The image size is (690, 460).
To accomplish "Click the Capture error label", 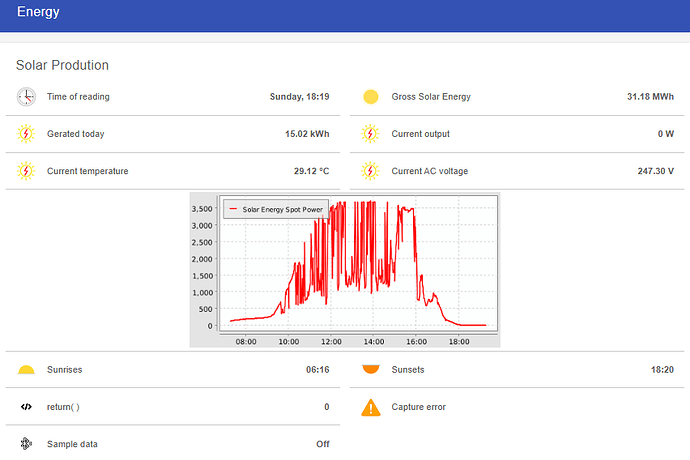I will (418, 407).
